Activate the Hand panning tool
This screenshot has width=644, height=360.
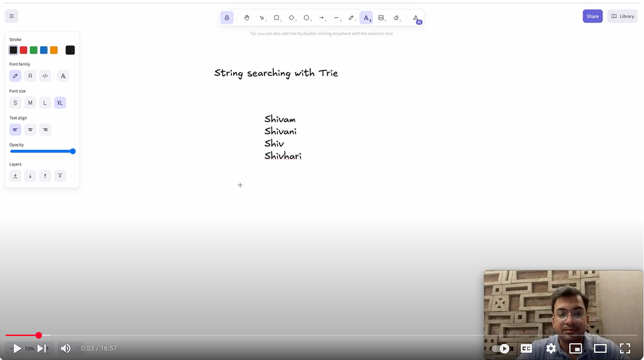[246, 17]
